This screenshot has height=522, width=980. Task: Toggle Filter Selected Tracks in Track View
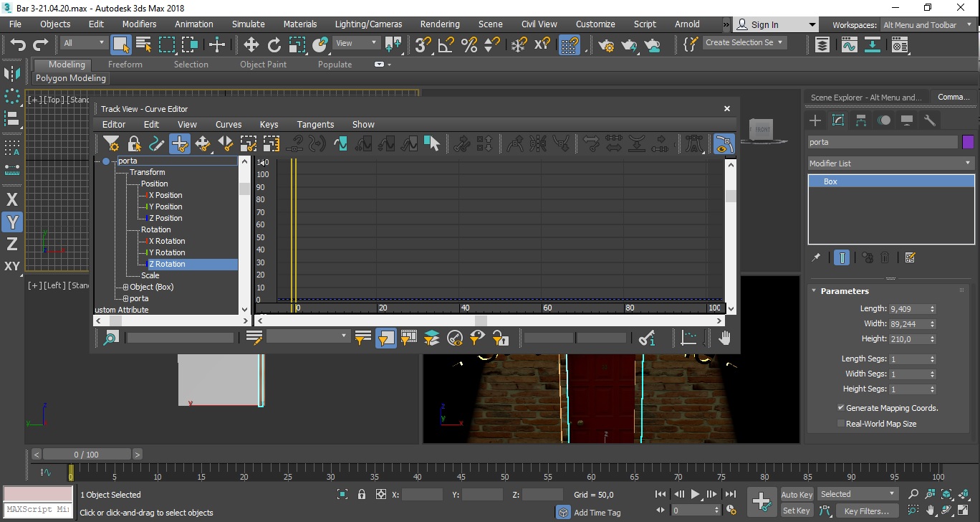pyautogui.click(x=386, y=338)
